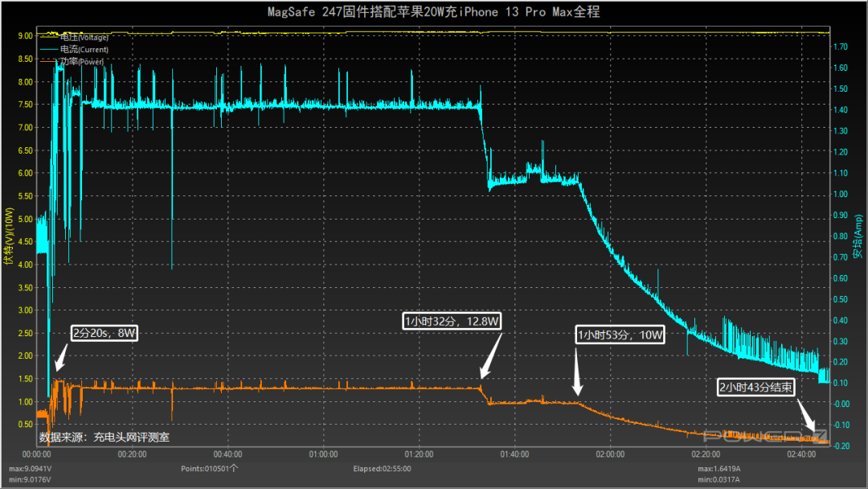Viewport: 868px width, 489px height.
Task: Click the 1.00 right current axis label
Action: pos(841,195)
